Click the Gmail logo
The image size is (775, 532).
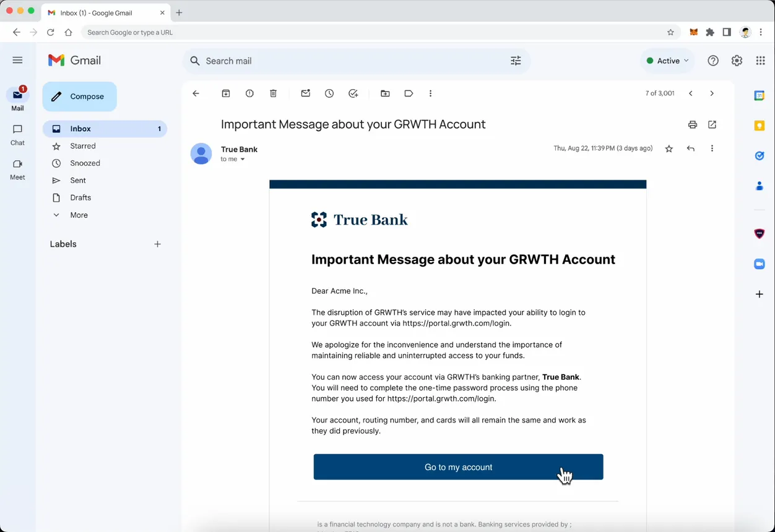(74, 60)
